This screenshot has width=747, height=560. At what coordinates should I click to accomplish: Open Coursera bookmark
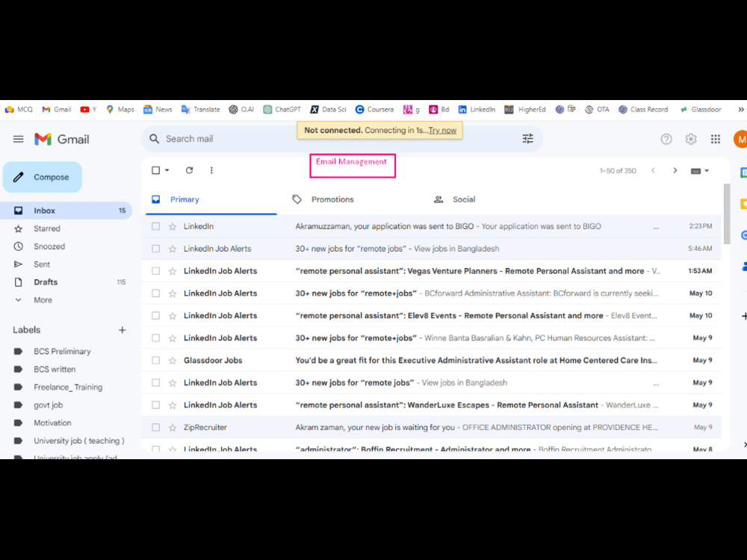tap(374, 110)
